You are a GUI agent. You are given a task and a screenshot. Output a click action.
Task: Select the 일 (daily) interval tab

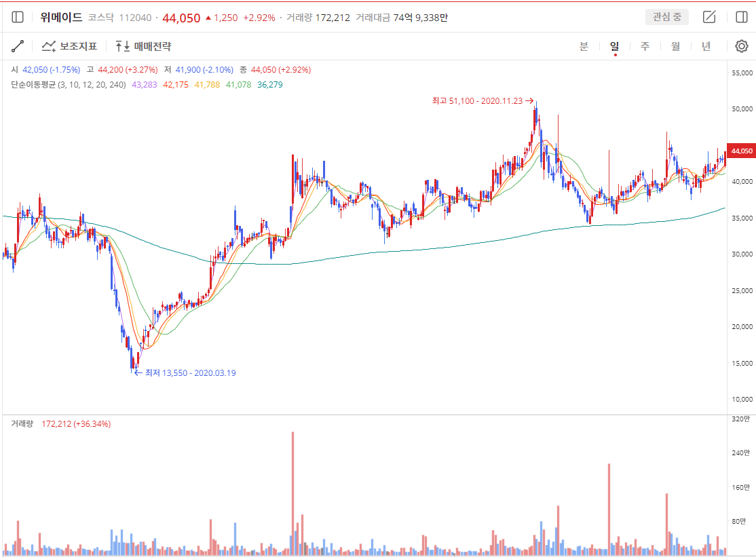click(615, 46)
